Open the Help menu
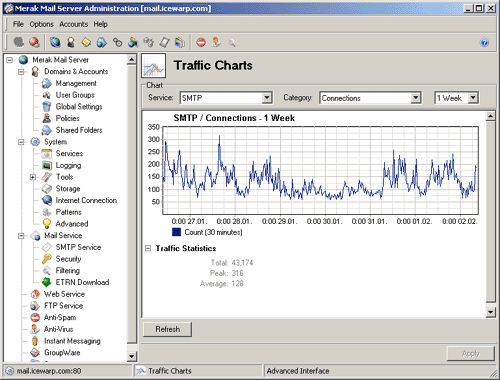 pyautogui.click(x=100, y=24)
